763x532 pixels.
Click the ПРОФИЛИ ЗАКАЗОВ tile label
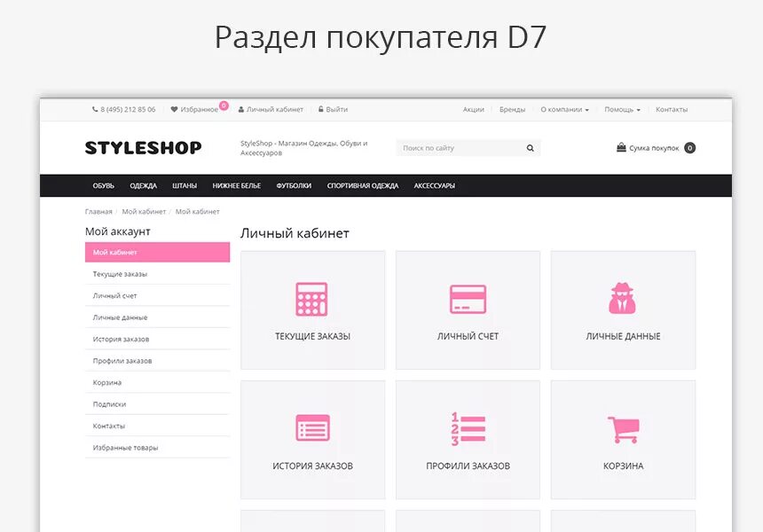point(468,465)
